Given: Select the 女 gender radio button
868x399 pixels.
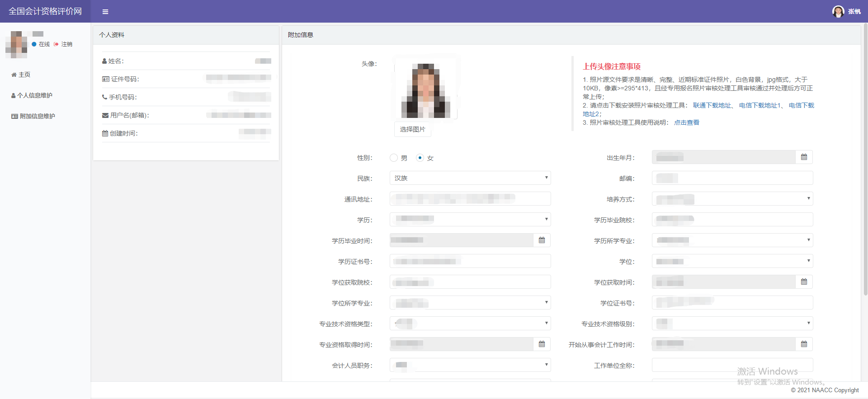Looking at the screenshot, I should click(x=420, y=158).
